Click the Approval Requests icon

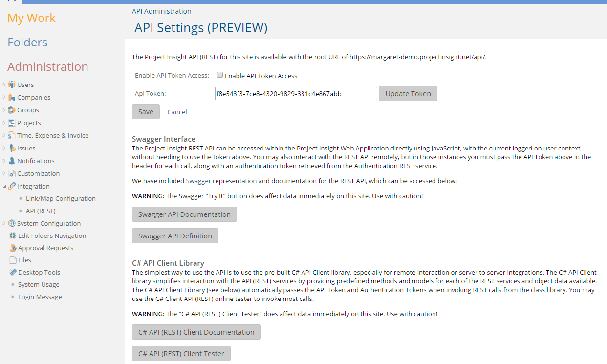coord(13,248)
